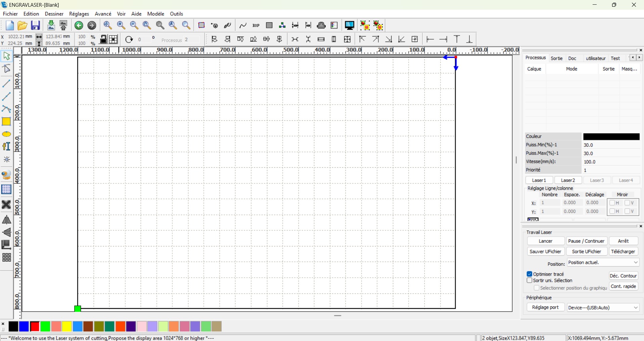Pick the yellow color swatch
Screen dimensions: 644x341
point(67,326)
